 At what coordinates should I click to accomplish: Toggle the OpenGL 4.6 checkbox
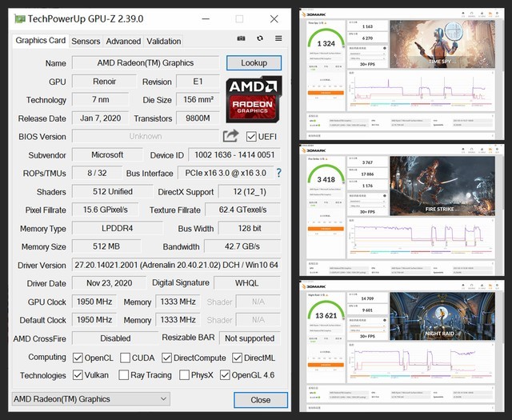(225, 375)
